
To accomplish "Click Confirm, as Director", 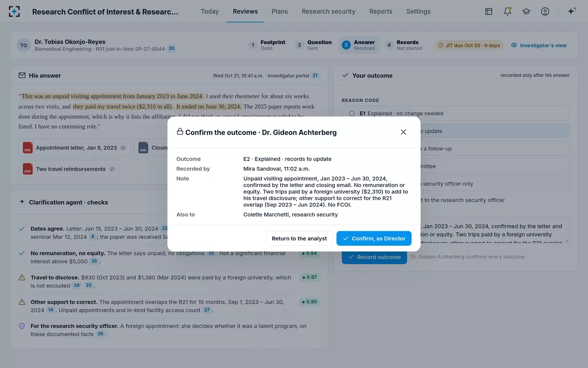I will click(x=374, y=238).
